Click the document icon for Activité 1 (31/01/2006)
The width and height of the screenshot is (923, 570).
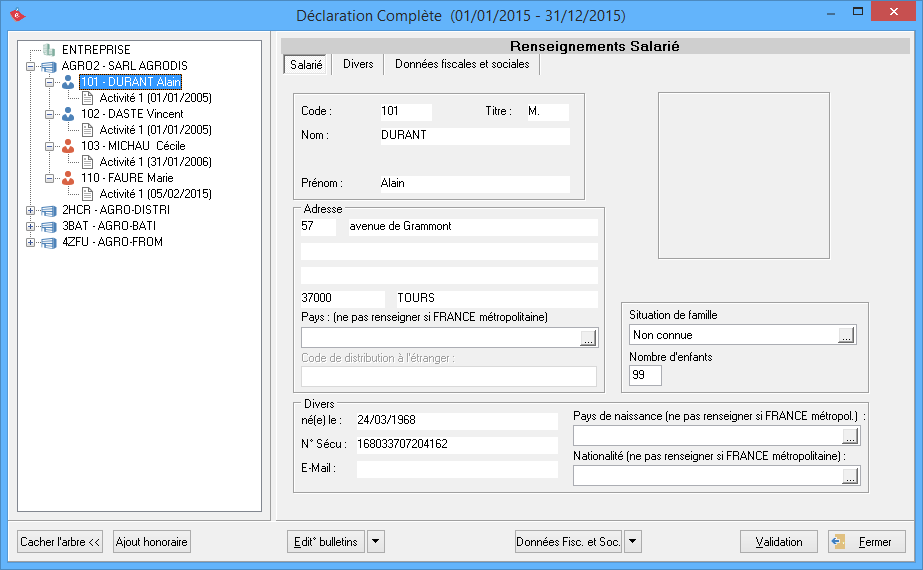click(x=87, y=162)
